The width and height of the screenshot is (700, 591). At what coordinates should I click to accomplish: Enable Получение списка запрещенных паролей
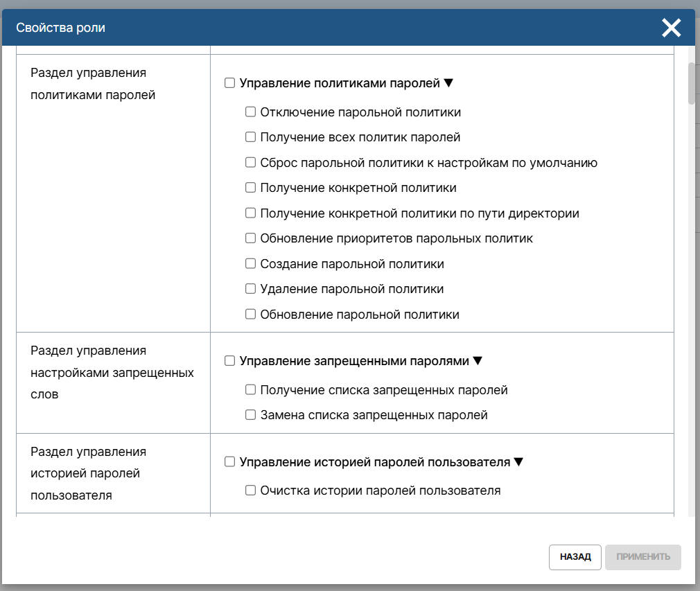click(x=251, y=390)
